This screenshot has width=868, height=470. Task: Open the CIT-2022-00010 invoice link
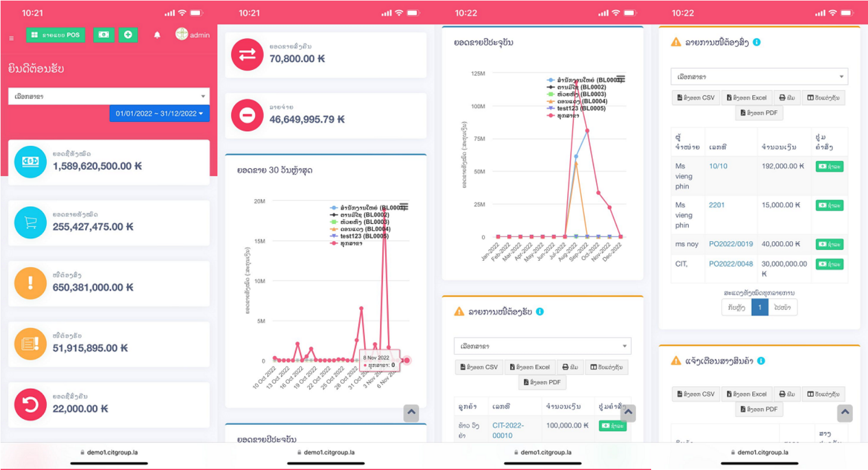tap(507, 430)
